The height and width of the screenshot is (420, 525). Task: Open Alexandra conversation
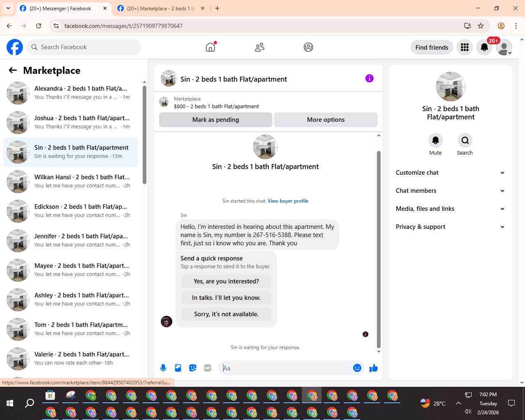[71, 93]
